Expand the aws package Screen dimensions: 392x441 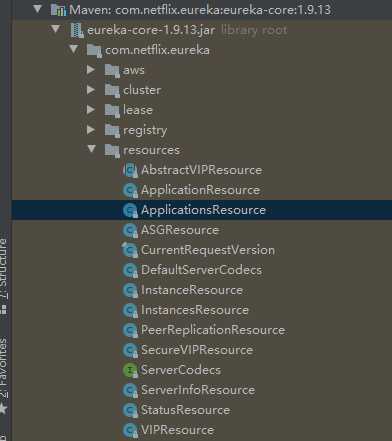[x=91, y=70]
